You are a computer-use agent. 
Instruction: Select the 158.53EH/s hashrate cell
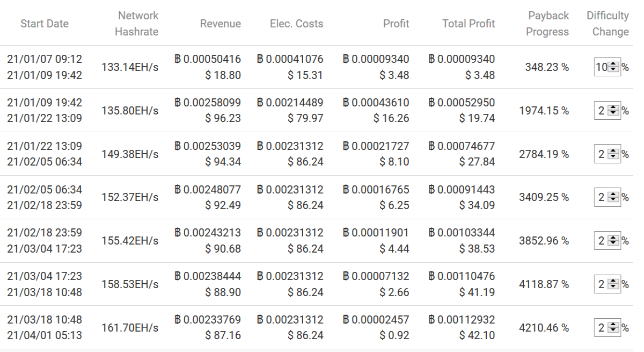(129, 284)
